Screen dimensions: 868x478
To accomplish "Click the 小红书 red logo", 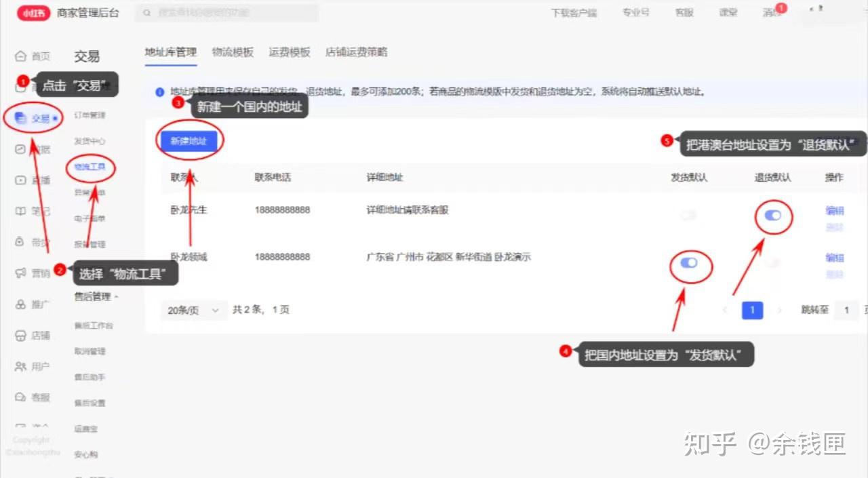I will (x=33, y=12).
